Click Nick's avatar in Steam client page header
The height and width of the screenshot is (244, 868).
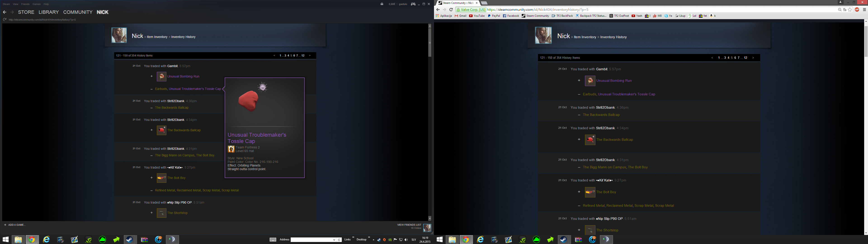pos(119,35)
